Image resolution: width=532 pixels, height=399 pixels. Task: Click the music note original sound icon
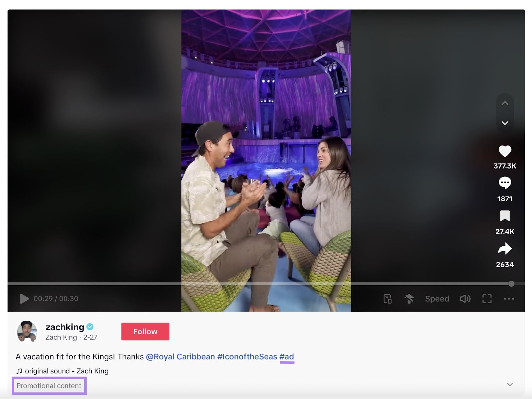19,371
